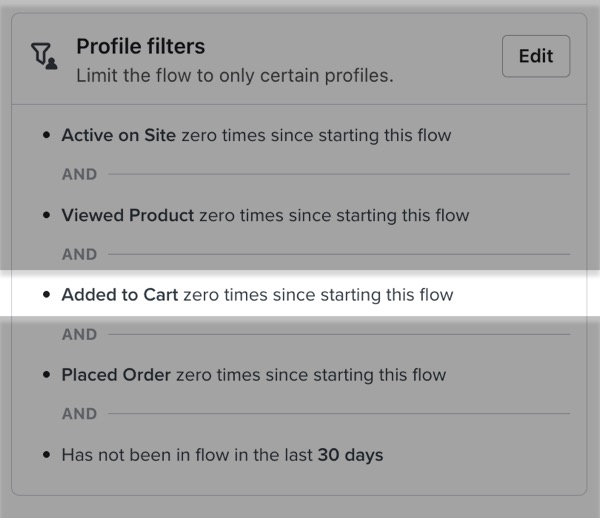Click the "Profile filters" heading
Viewport: 600px width, 518px height.
coord(140,46)
